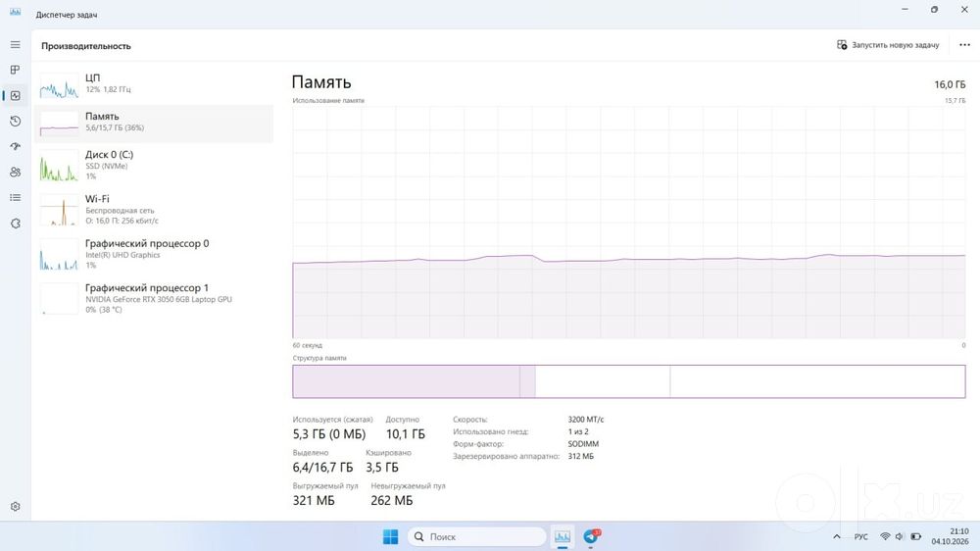Open the Users page icon
This screenshot has width=980, height=551.
click(x=15, y=172)
